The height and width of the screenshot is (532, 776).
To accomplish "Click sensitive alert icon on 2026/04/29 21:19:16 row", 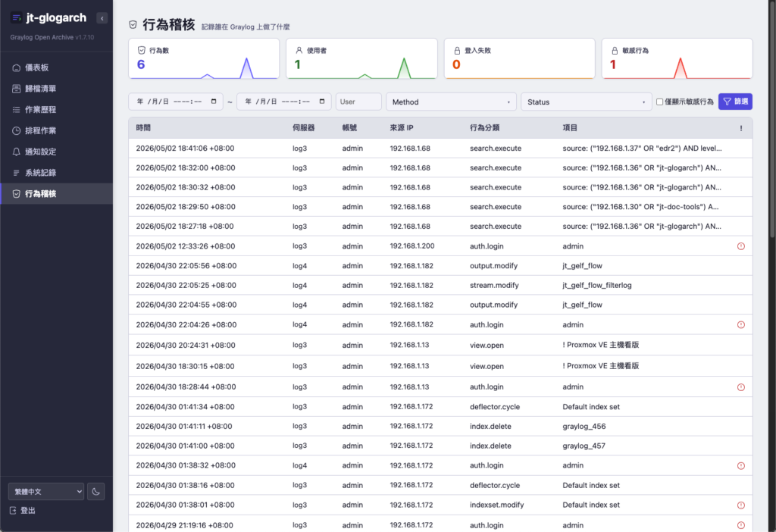I will pos(741,526).
